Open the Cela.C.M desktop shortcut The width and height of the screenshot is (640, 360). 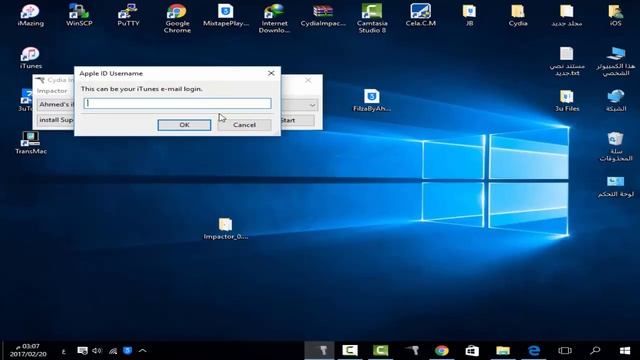tap(420, 16)
